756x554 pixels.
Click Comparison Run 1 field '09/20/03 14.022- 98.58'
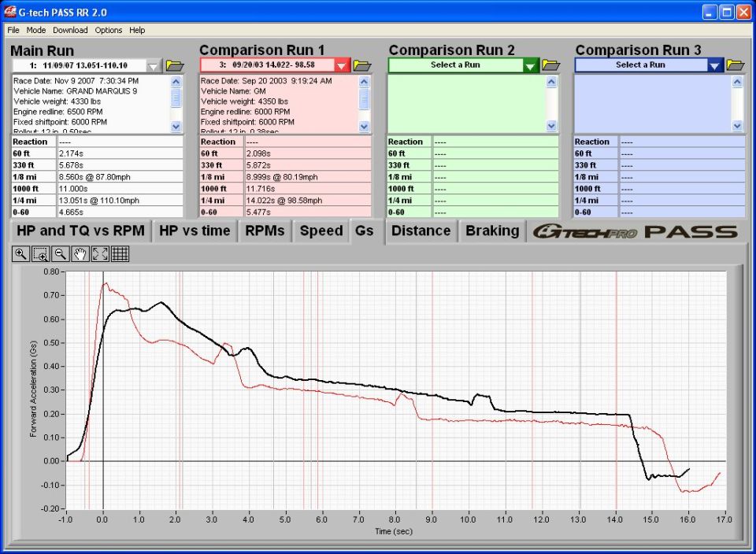(x=268, y=65)
